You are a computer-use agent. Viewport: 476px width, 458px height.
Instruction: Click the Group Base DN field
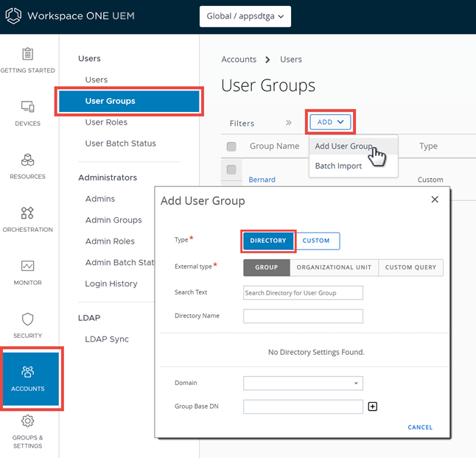pos(303,406)
